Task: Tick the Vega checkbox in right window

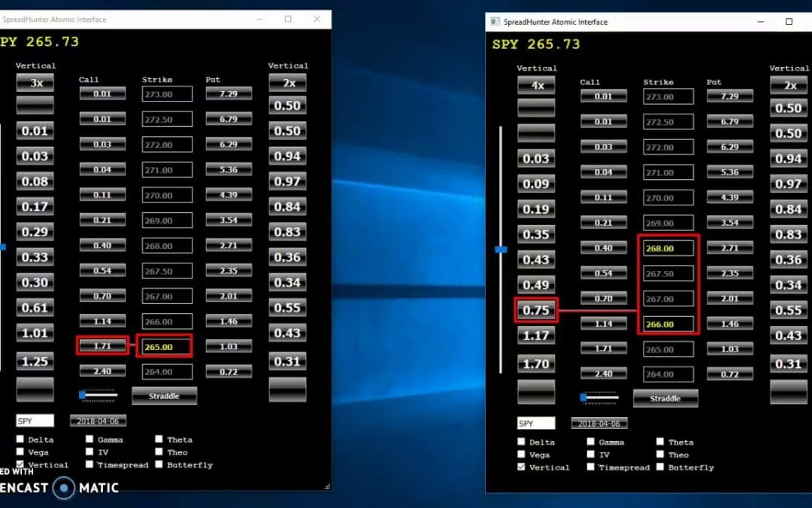Action: tap(522, 455)
